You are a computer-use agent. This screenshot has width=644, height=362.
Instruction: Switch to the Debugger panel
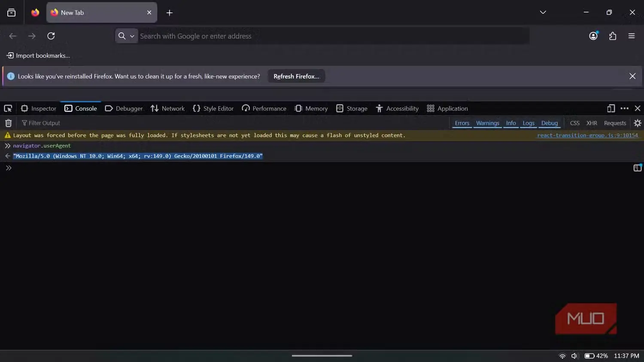coord(124,109)
